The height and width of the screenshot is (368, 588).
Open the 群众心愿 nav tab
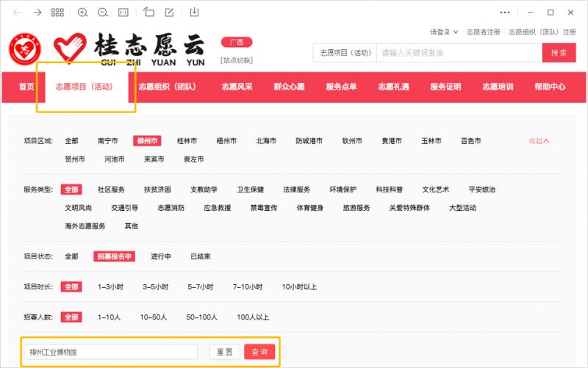click(x=289, y=87)
